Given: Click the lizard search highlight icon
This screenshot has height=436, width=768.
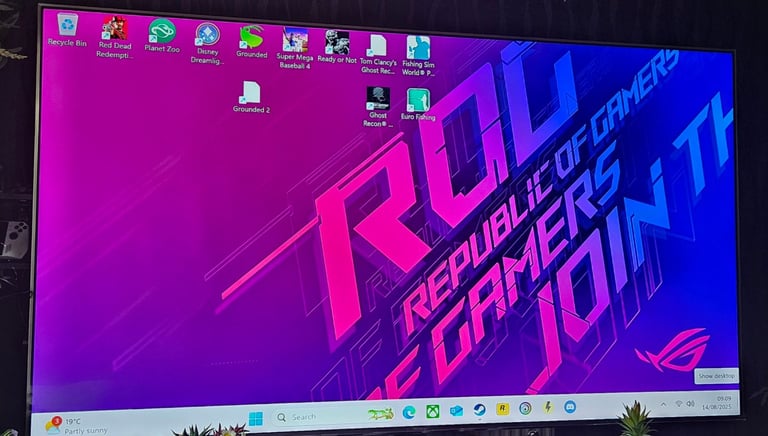Looking at the screenshot, I should [381, 414].
